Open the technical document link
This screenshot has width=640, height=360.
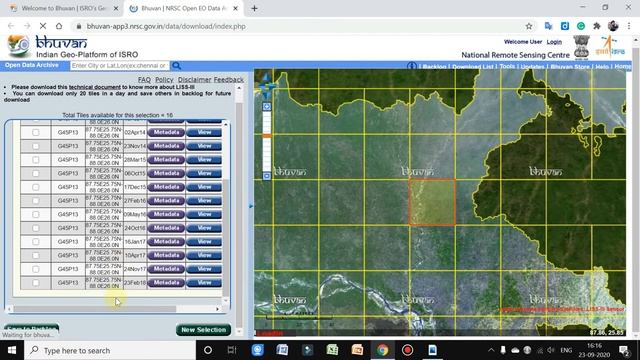tap(95, 87)
